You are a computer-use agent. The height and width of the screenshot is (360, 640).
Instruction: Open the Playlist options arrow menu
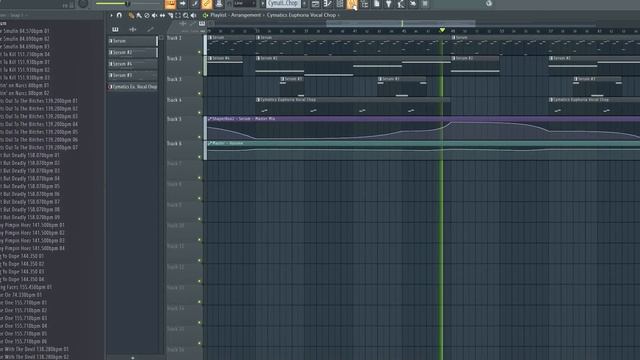(111, 15)
